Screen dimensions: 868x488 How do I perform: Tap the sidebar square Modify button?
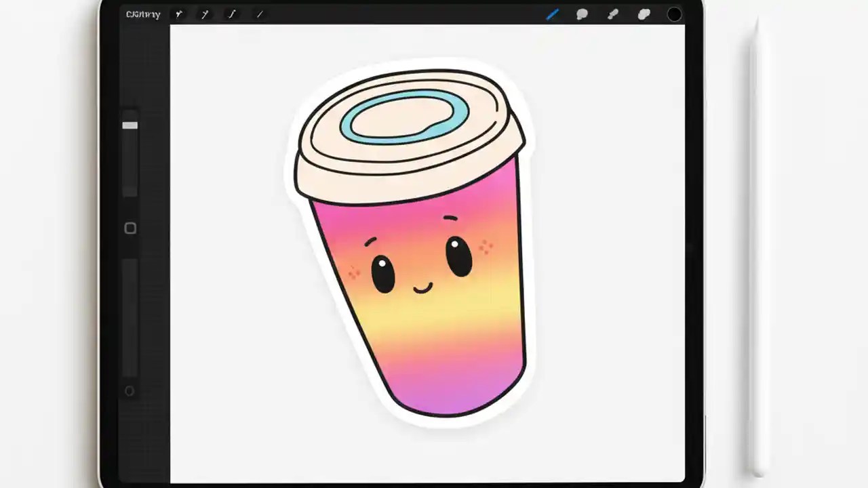(x=130, y=228)
